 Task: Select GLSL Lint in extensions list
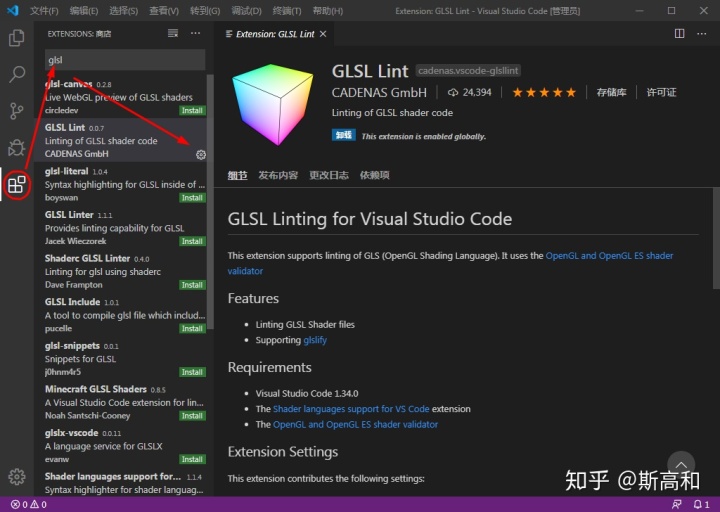(x=121, y=140)
